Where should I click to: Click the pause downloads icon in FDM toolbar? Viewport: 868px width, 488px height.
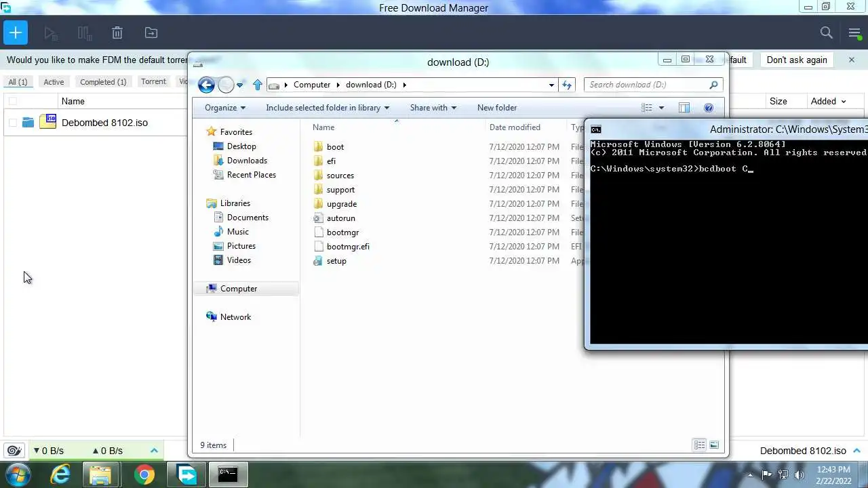point(84,33)
